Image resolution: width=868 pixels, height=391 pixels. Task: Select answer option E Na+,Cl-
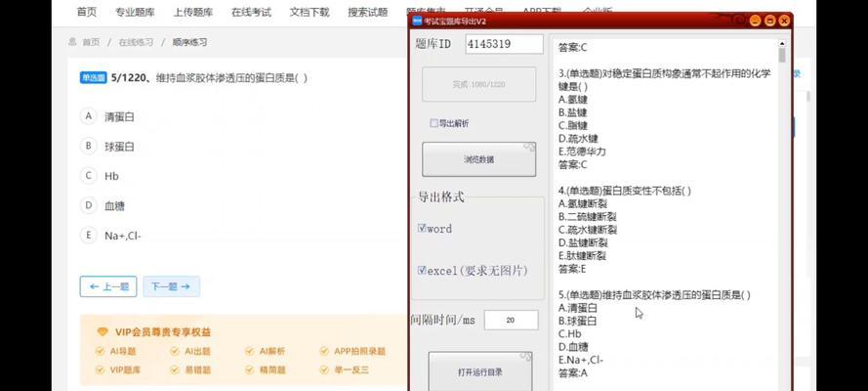[110, 236]
